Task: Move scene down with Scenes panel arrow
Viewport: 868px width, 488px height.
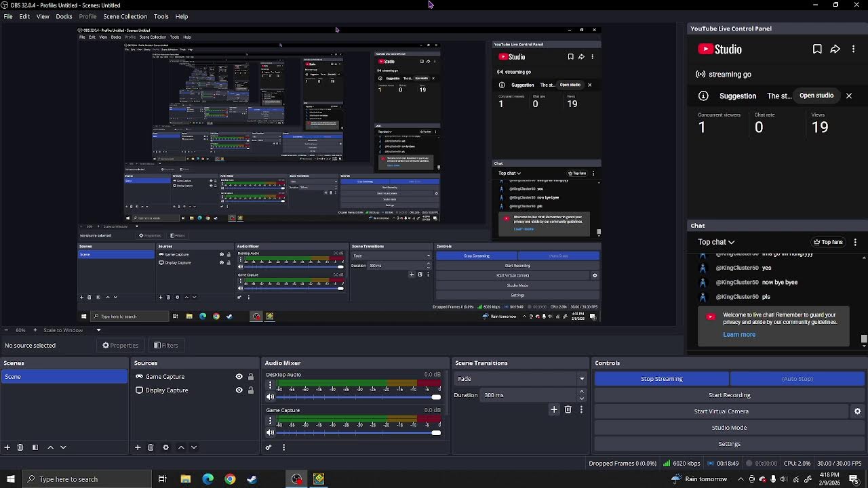Action: [x=63, y=447]
